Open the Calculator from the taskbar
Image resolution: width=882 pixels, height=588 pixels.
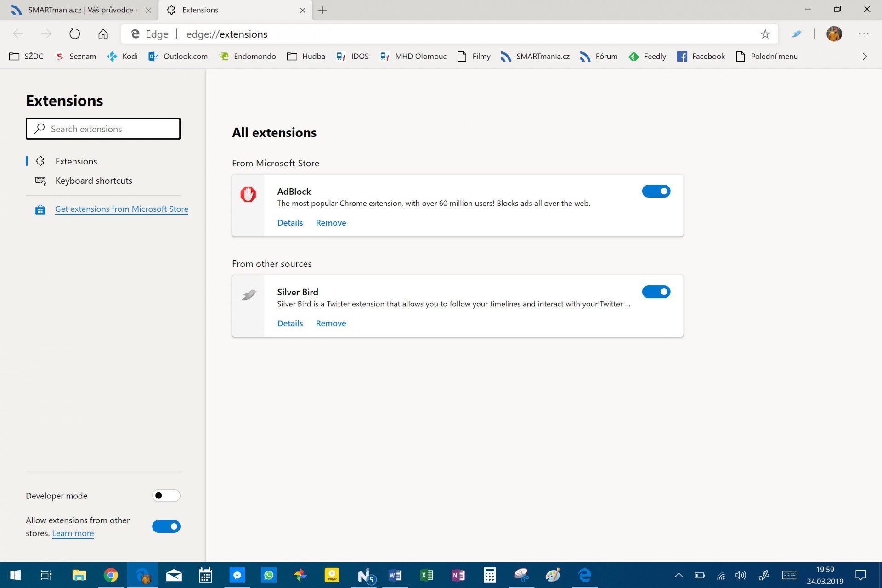click(490, 575)
